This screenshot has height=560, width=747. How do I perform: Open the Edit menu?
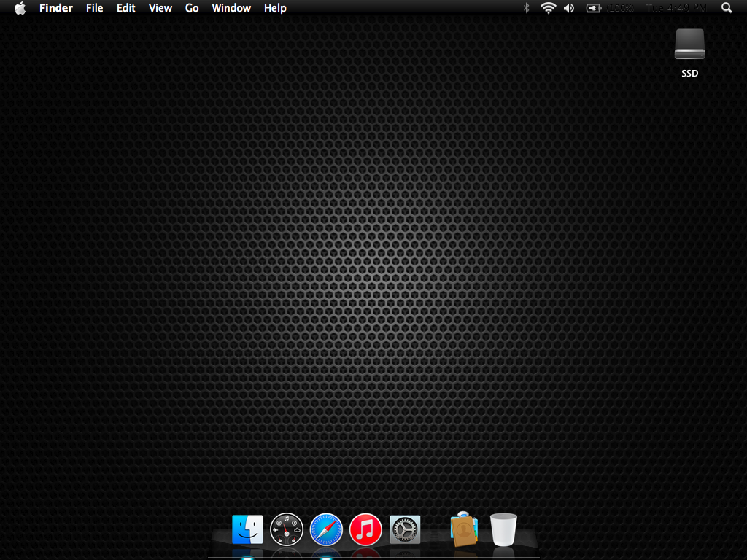click(x=125, y=8)
